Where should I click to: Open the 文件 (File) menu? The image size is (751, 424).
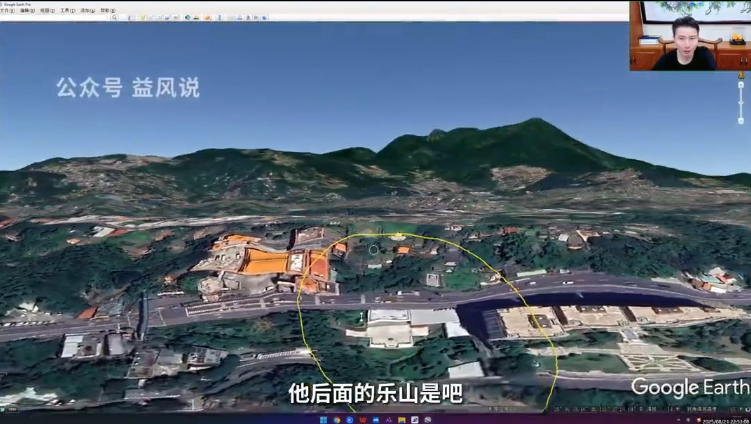(5, 10)
